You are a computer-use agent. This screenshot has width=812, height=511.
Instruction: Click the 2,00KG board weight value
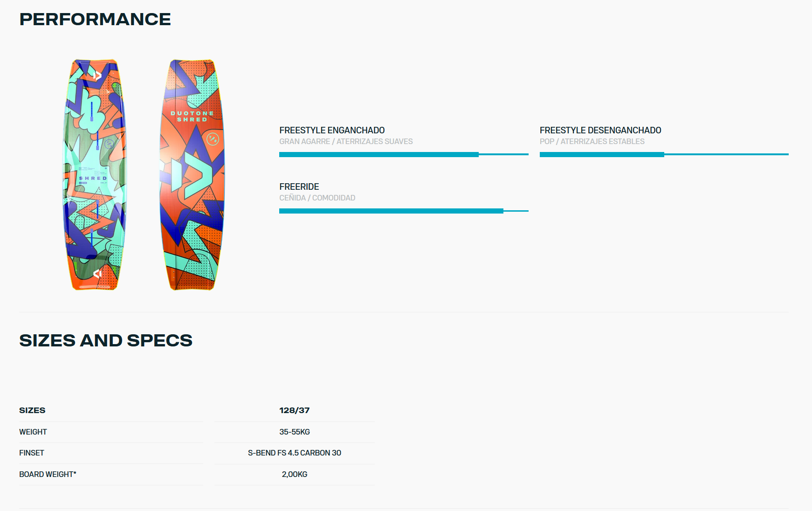(295, 474)
